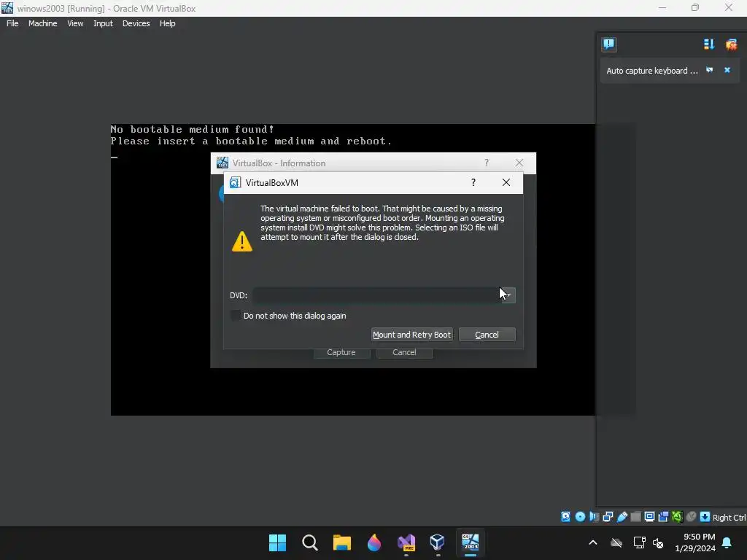The width and height of the screenshot is (747, 560).
Task: Click the help question mark in the VirtualBoxVM dialog
Action: (473, 182)
